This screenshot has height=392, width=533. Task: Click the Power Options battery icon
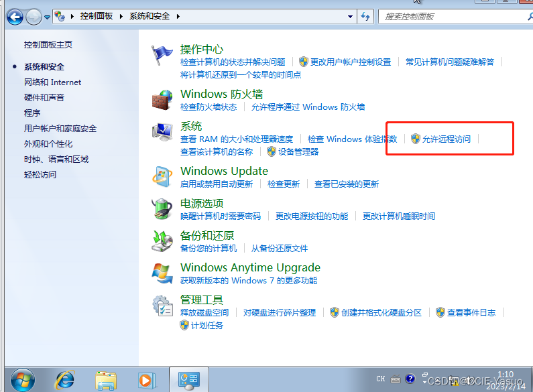click(162, 208)
